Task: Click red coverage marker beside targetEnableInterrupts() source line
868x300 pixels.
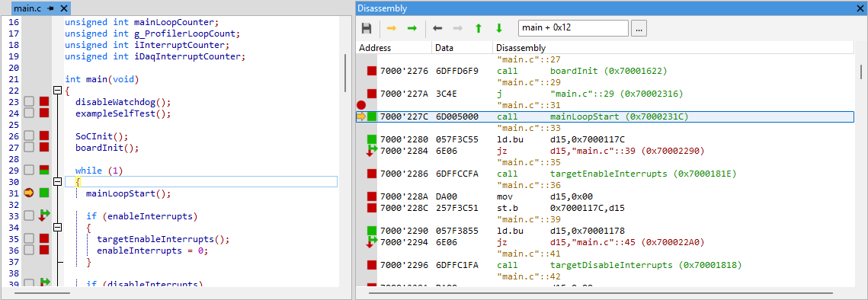Action: pyautogui.click(x=44, y=239)
